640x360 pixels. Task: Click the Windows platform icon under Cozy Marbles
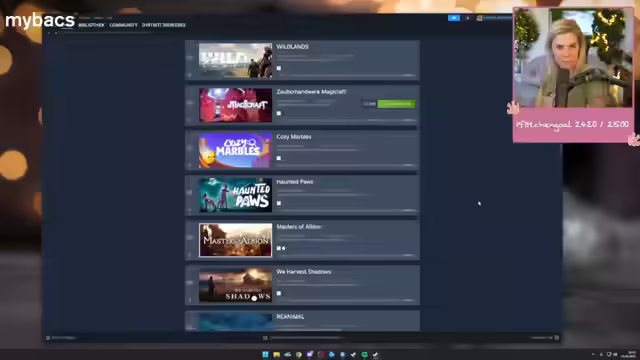point(279,158)
